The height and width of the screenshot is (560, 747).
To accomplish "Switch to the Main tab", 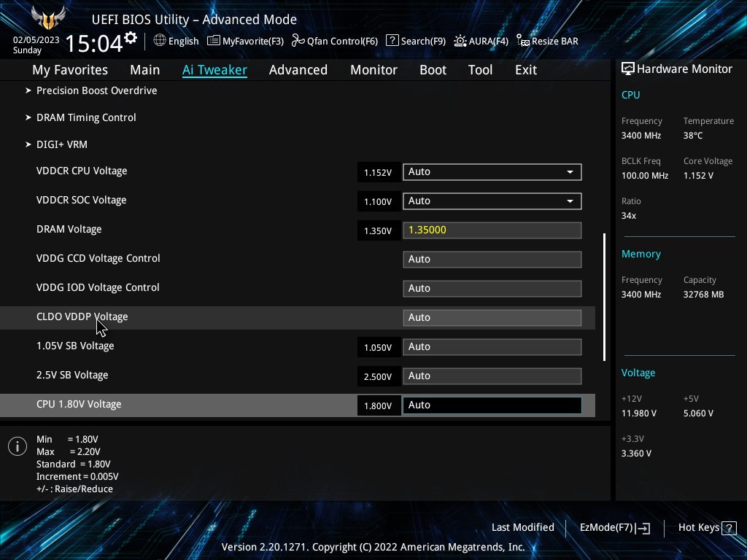I will pyautogui.click(x=145, y=70).
